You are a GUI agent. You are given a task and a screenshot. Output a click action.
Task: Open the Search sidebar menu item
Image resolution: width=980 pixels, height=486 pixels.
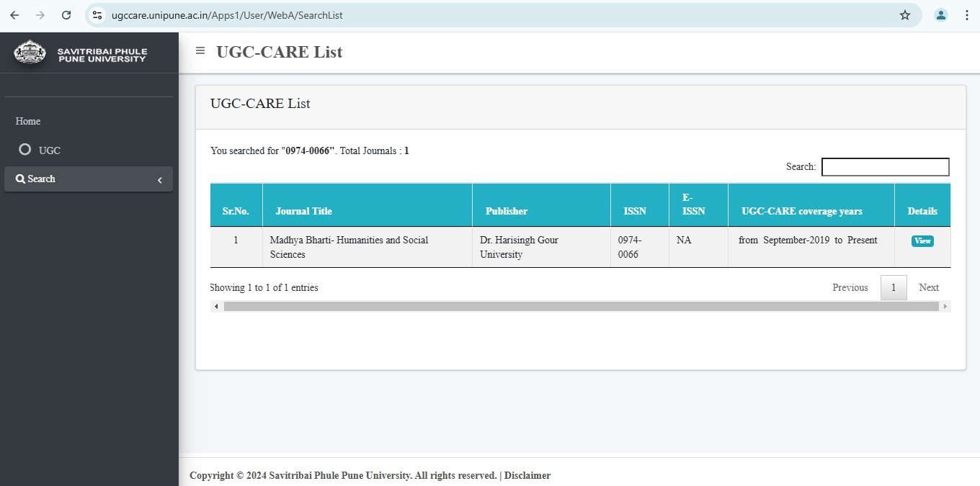tap(89, 179)
